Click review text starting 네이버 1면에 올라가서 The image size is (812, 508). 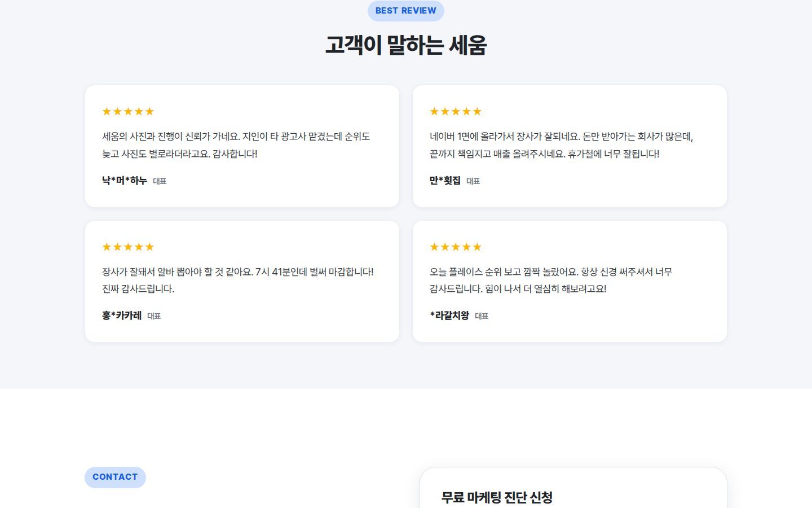[x=562, y=145]
